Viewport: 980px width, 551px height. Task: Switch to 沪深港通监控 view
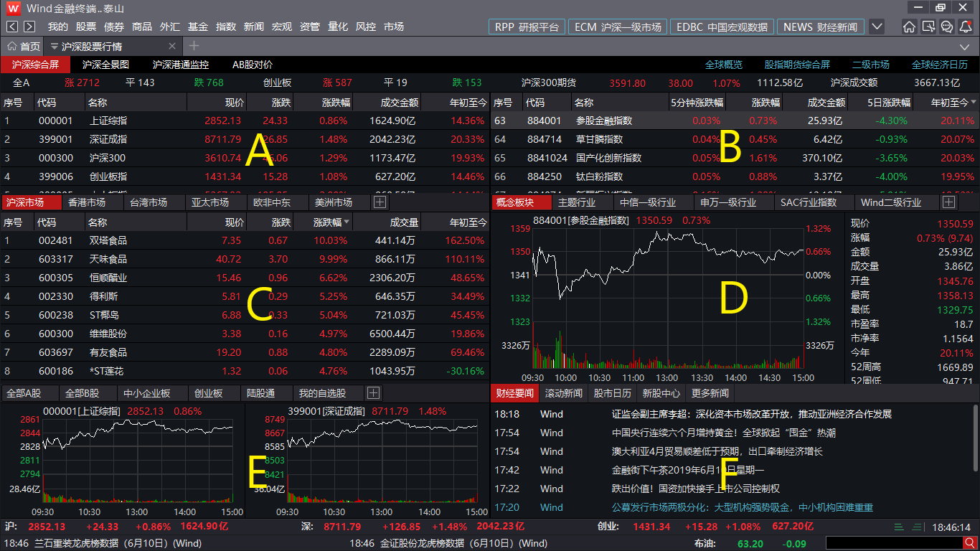[x=181, y=65]
